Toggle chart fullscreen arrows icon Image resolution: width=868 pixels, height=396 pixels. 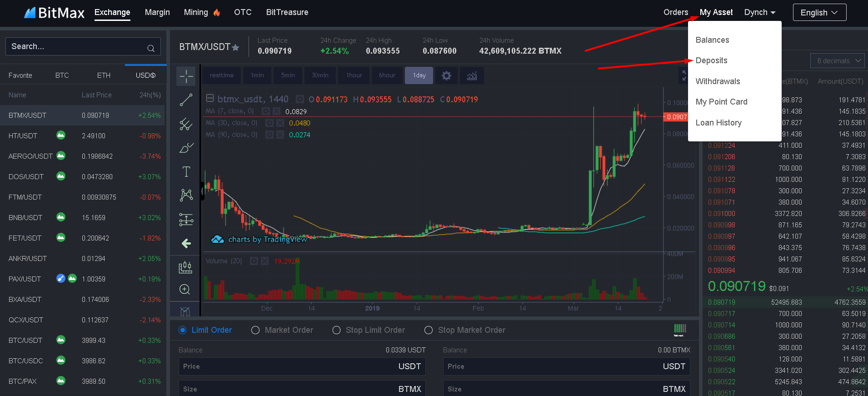[684, 75]
